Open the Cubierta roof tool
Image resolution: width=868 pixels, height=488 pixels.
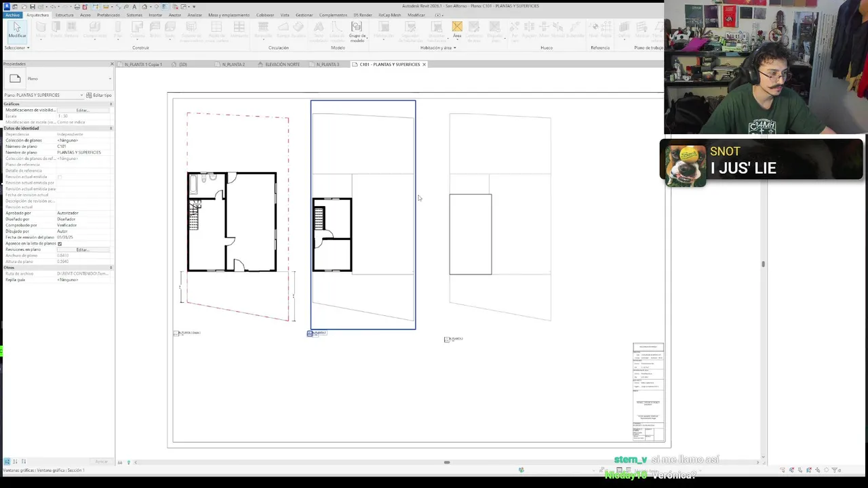pos(138,30)
